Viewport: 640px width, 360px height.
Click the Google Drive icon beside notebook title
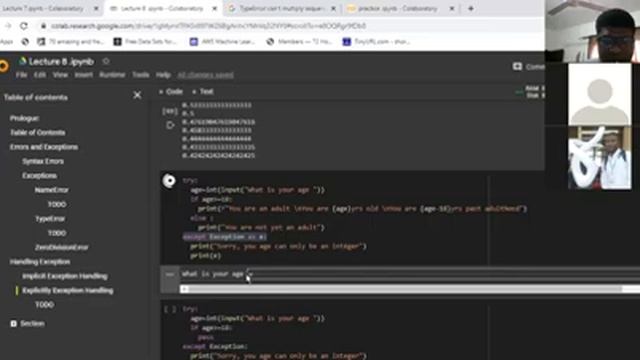pyautogui.click(x=22, y=61)
